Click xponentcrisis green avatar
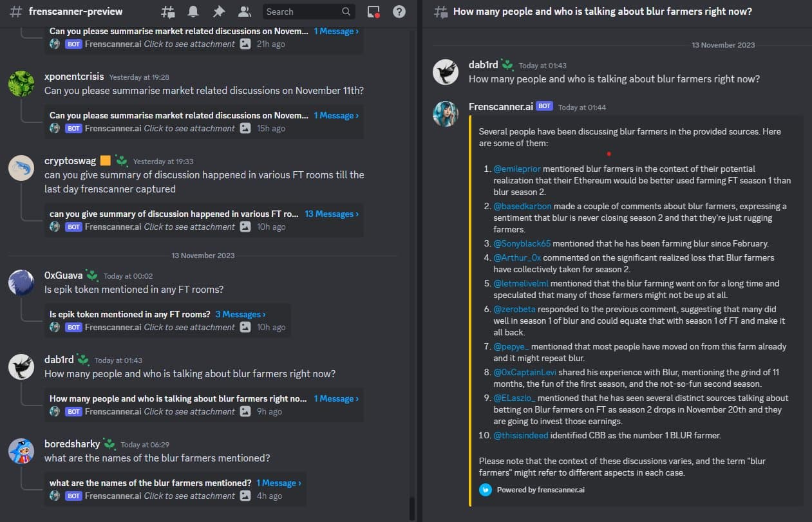812x522 pixels. point(21,84)
